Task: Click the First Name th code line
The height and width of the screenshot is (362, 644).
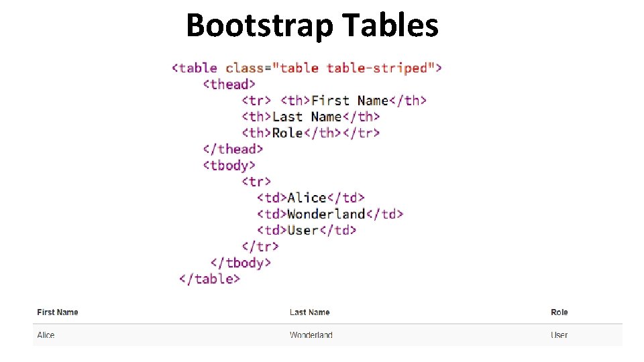Action: point(334,101)
